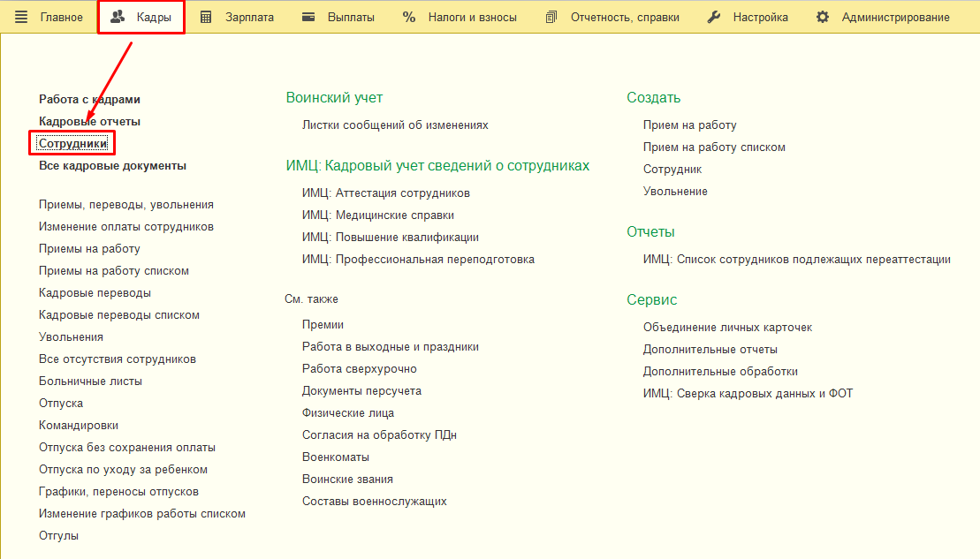
Task: Click the wrench icon for Настройка
Action: [714, 18]
